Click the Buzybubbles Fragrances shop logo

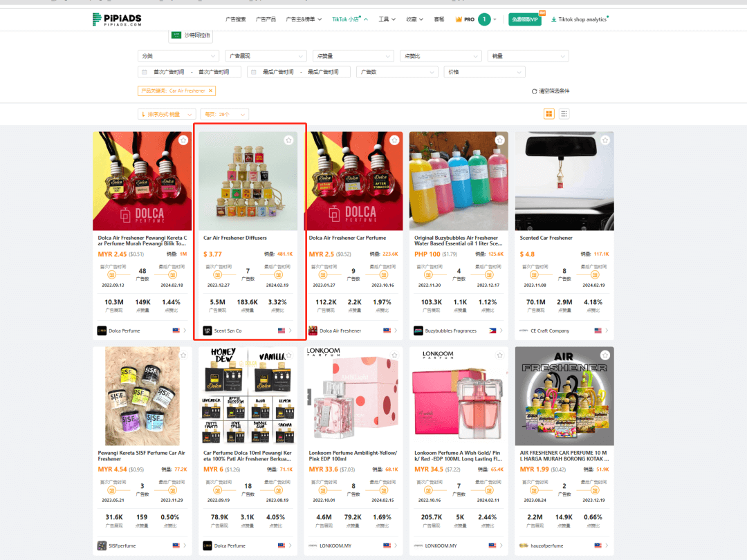[x=418, y=330]
